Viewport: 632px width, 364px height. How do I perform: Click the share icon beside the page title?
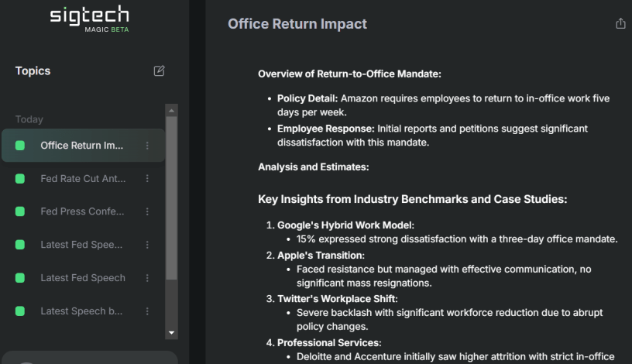click(x=620, y=24)
